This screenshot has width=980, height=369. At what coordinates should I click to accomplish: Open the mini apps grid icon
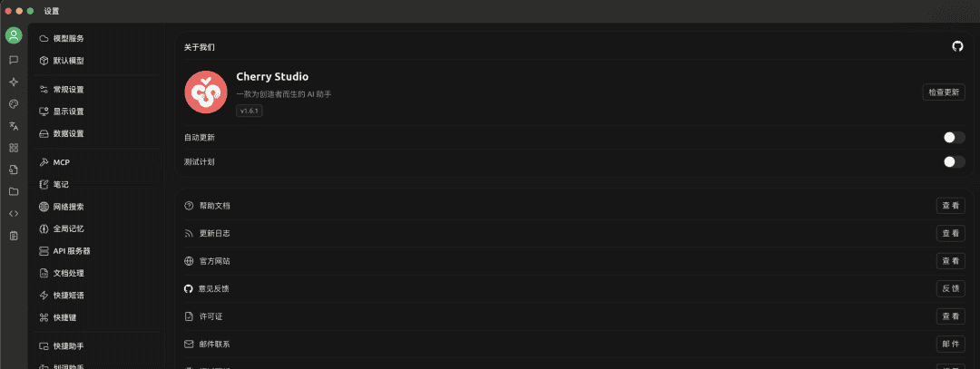click(x=14, y=148)
